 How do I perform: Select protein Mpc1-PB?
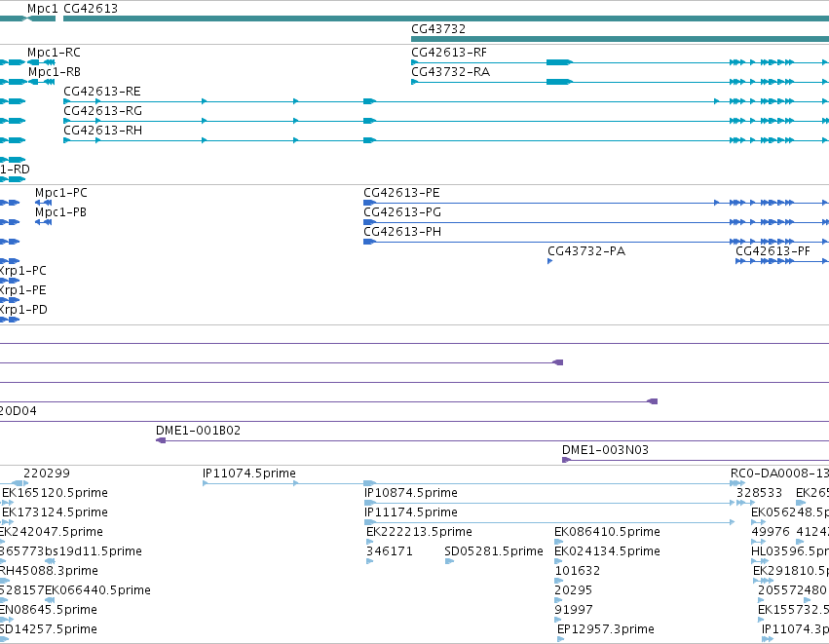pyautogui.click(x=60, y=212)
